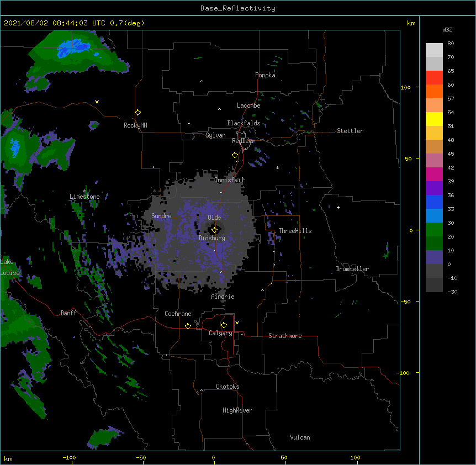Click the yellow radar site marker near Didsbury
Image resolution: width=476 pixels, height=465 pixels.
[x=214, y=230]
